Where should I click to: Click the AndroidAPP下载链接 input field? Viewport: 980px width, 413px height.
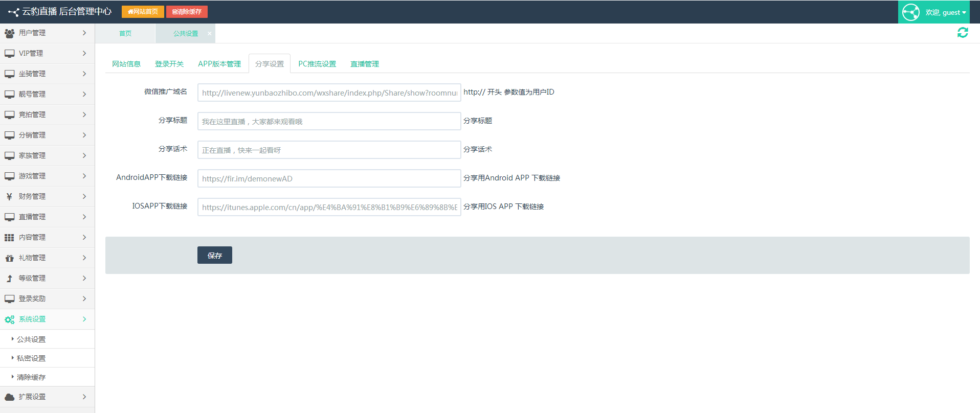(x=329, y=178)
